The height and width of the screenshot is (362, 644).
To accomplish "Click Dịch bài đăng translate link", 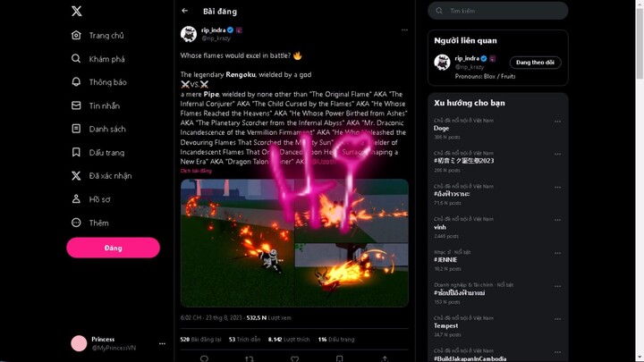I will 196,171.
